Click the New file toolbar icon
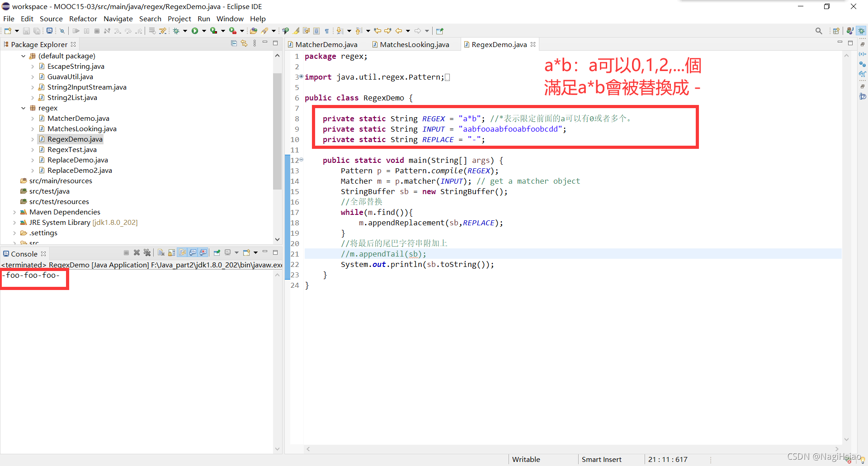Screen dimensions: 868x466 pos(8,31)
